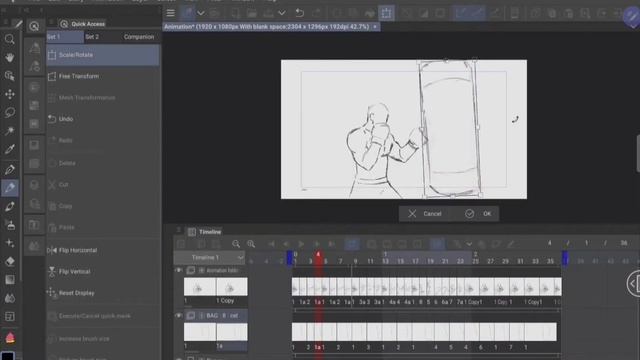
Task: Click the blue pen icon at top right
Action: (x=632, y=17)
